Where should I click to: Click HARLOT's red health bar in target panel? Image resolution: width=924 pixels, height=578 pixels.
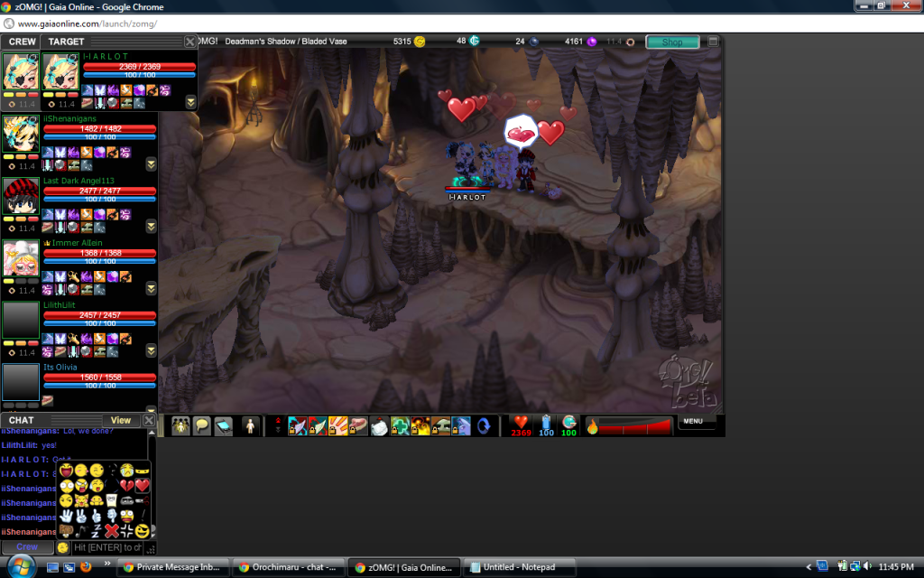tap(140, 67)
